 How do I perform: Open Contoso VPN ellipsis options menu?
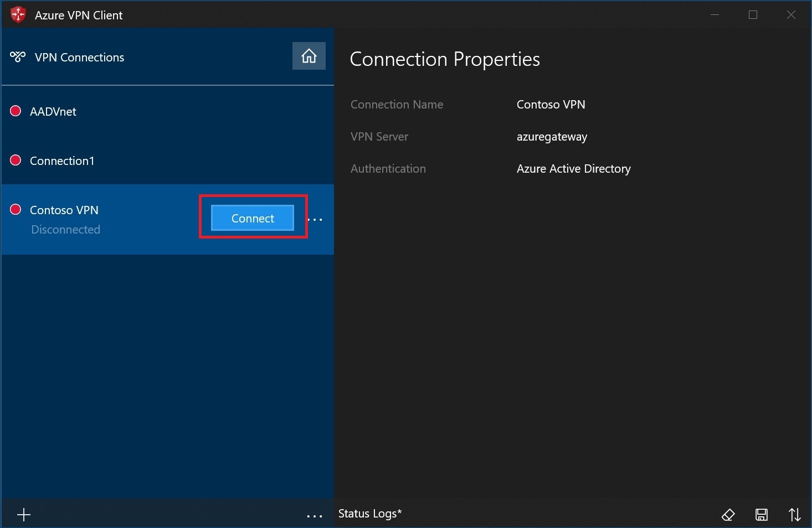[x=315, y=220]
